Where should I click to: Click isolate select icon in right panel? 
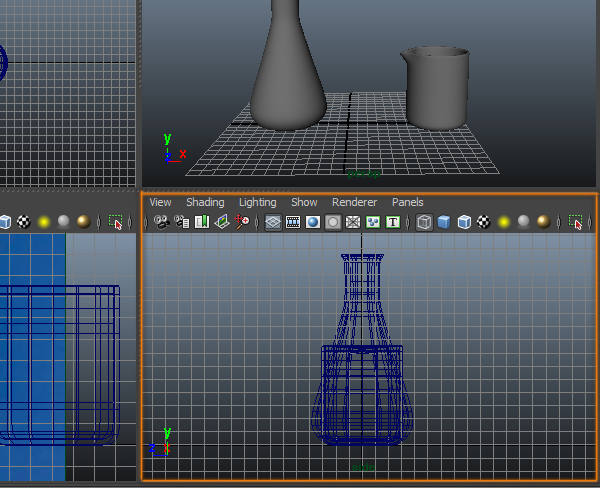point(574,222)
